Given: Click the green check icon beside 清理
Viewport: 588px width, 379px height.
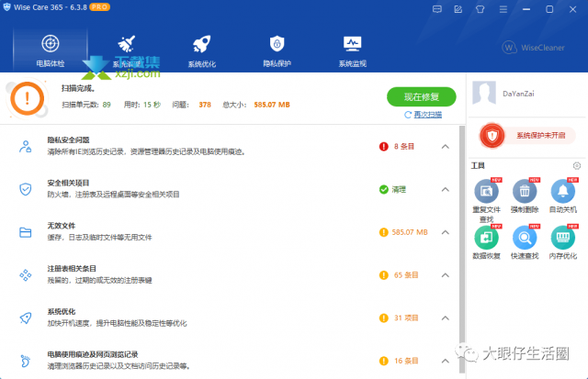Looking at the screenshot, I should point(384,189).
